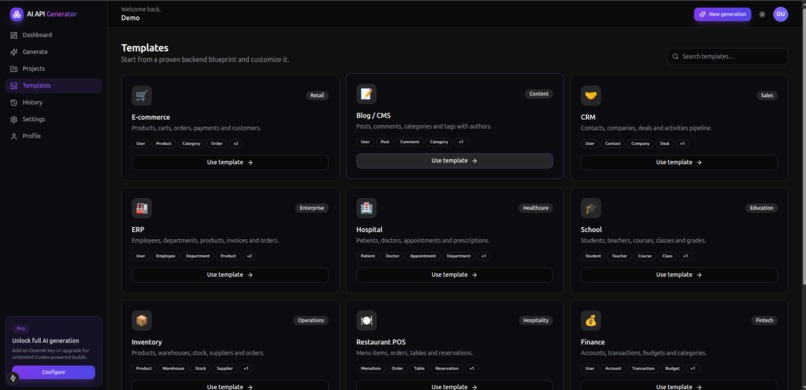Click the ERP factory building icon
The height and width of the screenshot is (390, 806).
(141, 208)
